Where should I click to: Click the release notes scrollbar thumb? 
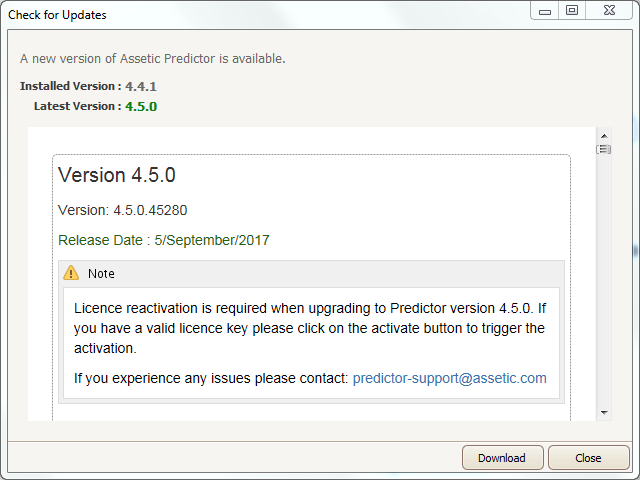(x=604, y=149)
